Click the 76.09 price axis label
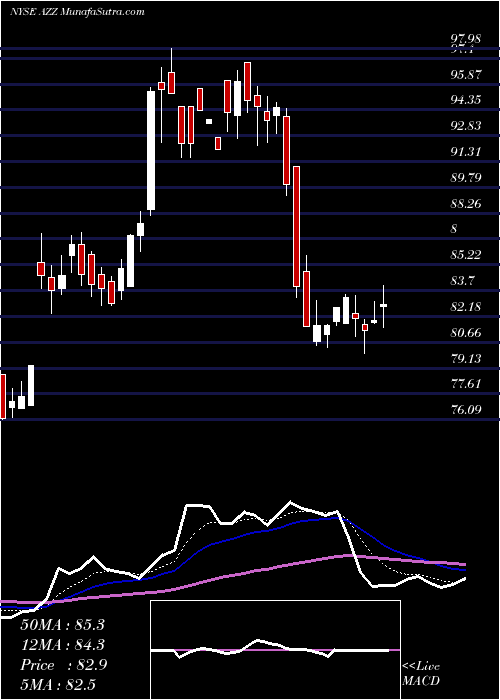The height and width of the screenshot is (700, 500). [x=466, y=409]
